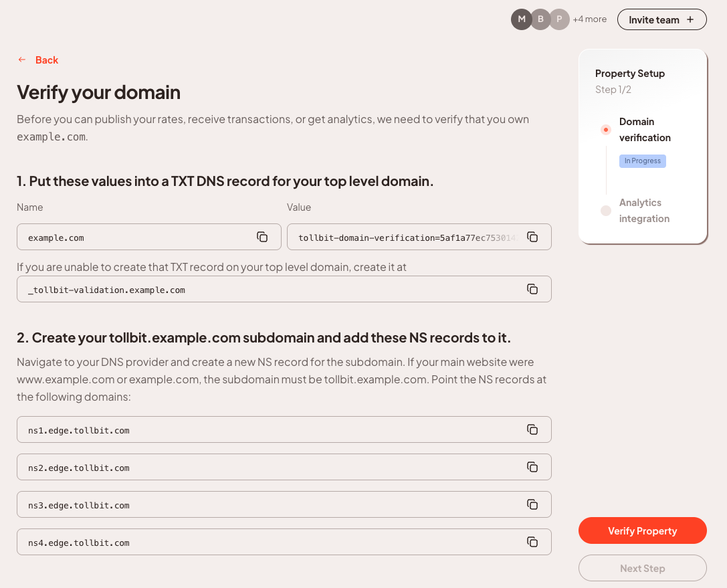Open the M team member avatar
Image resolution: width=727 pixels, height=588 pixels.
coord(522,19)
